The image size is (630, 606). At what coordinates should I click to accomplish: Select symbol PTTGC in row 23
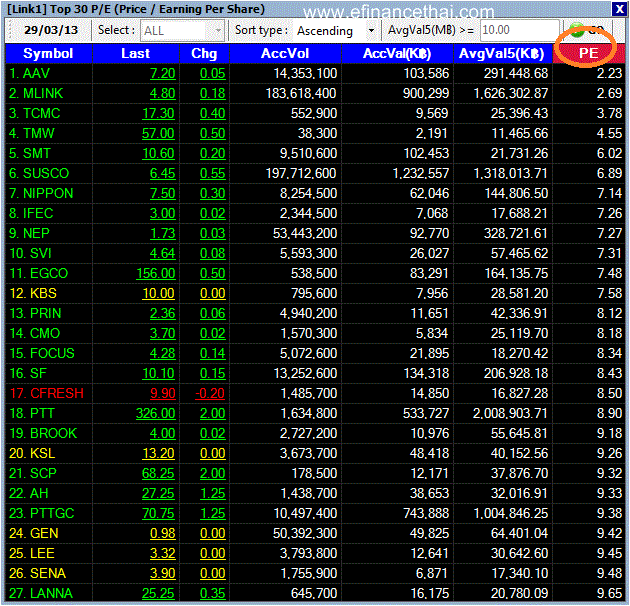coord(52,514)
